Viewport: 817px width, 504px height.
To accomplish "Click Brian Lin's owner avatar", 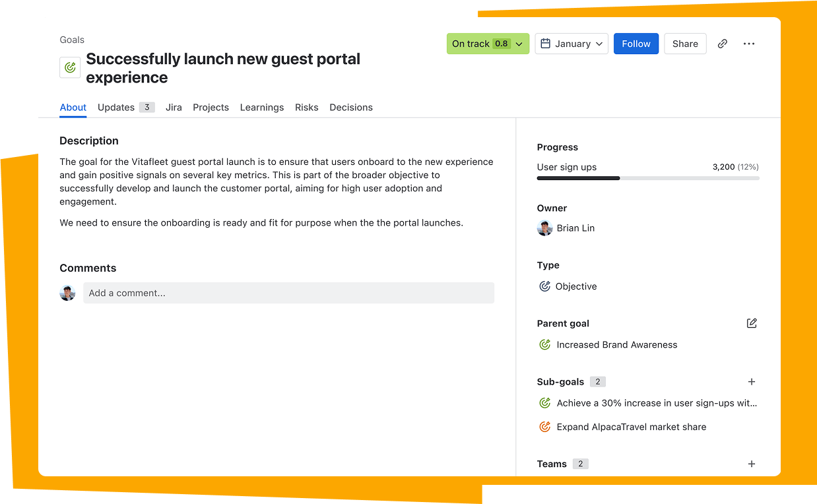I will 544,228.
